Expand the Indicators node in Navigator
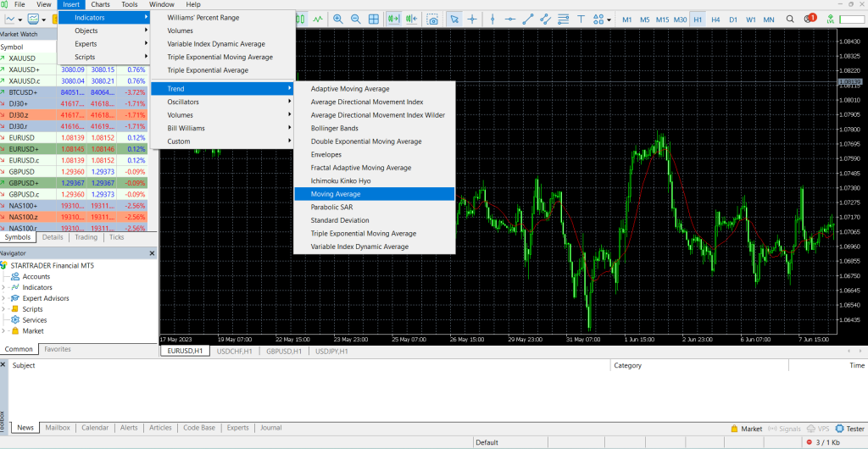868x449 pixels. coord(3,287)
